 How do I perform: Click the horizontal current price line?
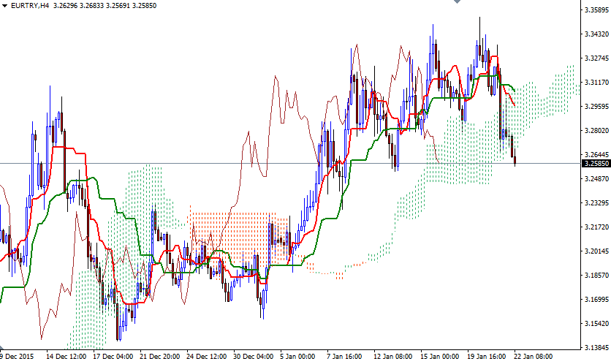pos(290,163)
